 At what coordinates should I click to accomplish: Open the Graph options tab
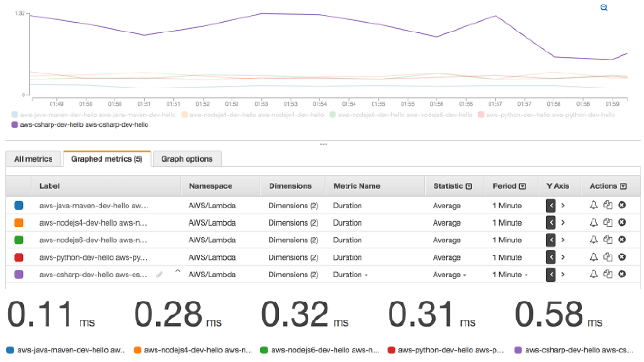pos(187,159)
